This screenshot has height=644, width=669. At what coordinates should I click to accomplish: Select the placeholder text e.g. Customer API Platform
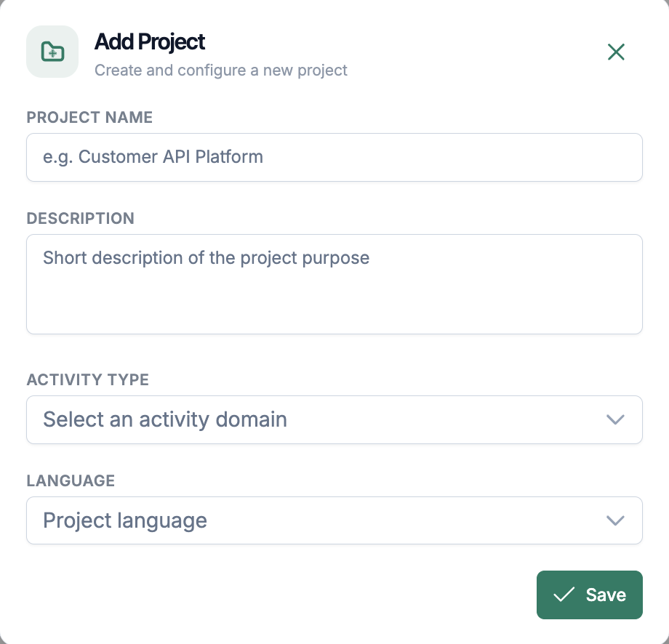[x=153, y=157]
